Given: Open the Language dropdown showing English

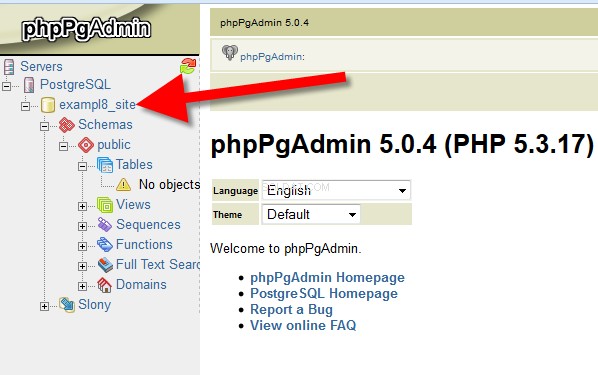Looking at the screenshot, I should pos(336,190).
